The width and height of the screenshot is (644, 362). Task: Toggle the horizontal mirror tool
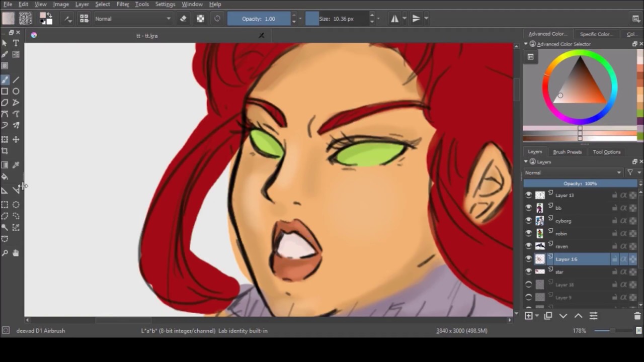click(395, 19)
